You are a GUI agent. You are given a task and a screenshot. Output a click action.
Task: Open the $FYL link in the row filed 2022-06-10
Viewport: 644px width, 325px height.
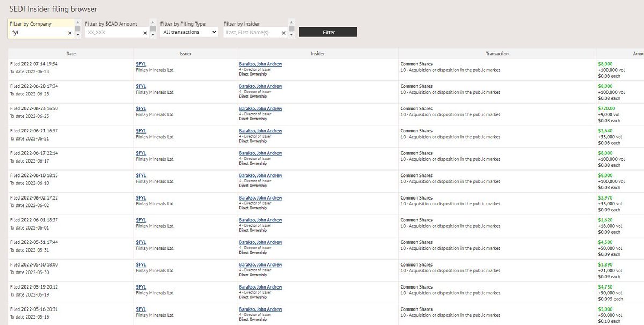tap(141, 175)
